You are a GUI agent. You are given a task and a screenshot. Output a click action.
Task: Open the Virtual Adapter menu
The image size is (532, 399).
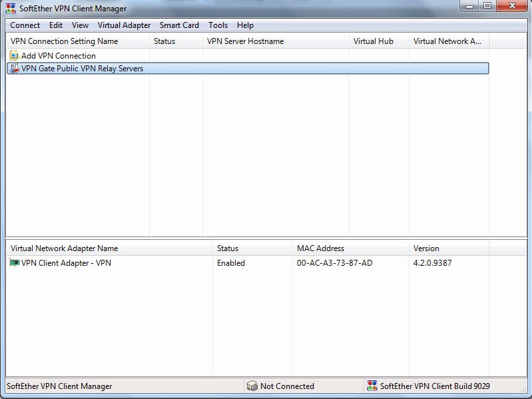124,25
